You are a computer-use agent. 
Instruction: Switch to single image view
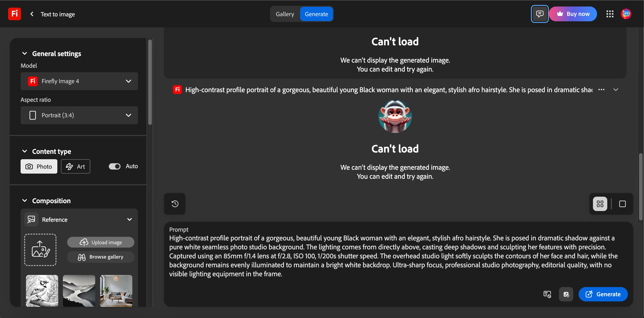622,204
